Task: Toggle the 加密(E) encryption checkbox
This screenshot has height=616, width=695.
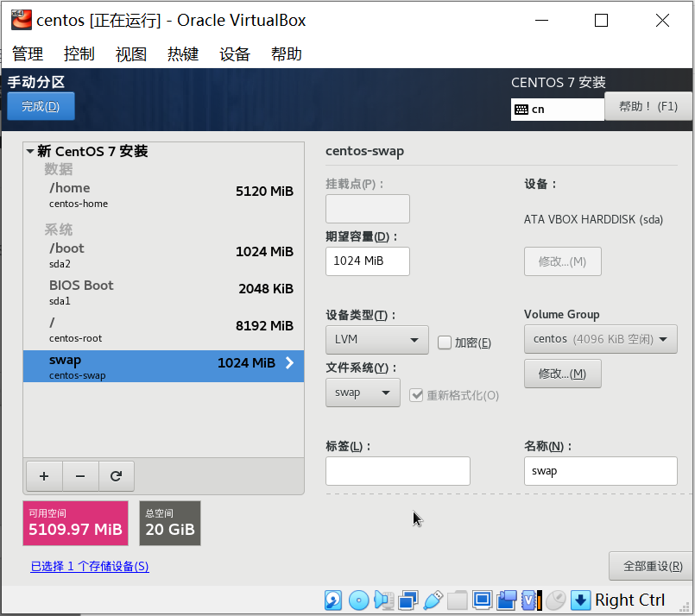Action: 444,343
